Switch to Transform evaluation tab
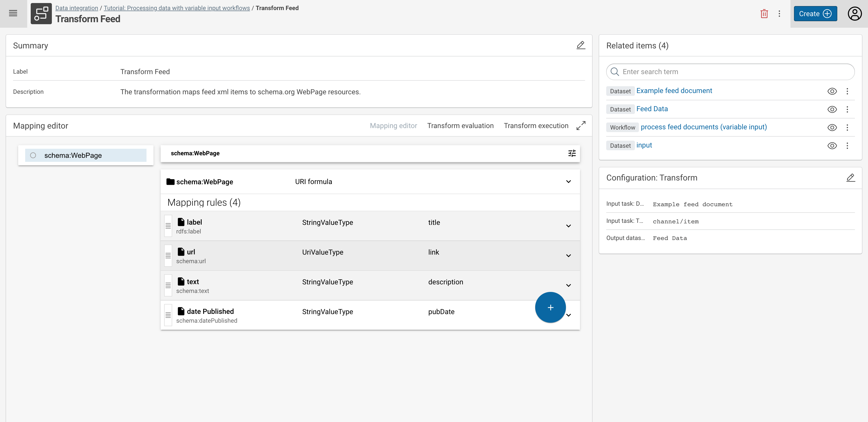 [460, 126]
